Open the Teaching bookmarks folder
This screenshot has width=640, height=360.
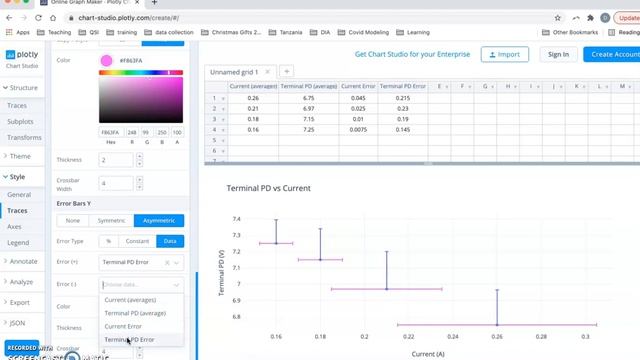(x=54, y=32)
